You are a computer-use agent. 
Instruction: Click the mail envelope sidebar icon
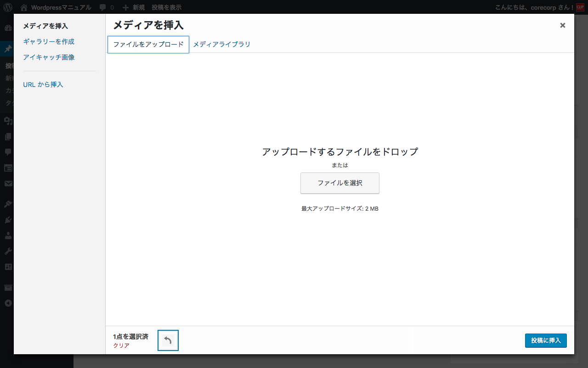[8, 184]
